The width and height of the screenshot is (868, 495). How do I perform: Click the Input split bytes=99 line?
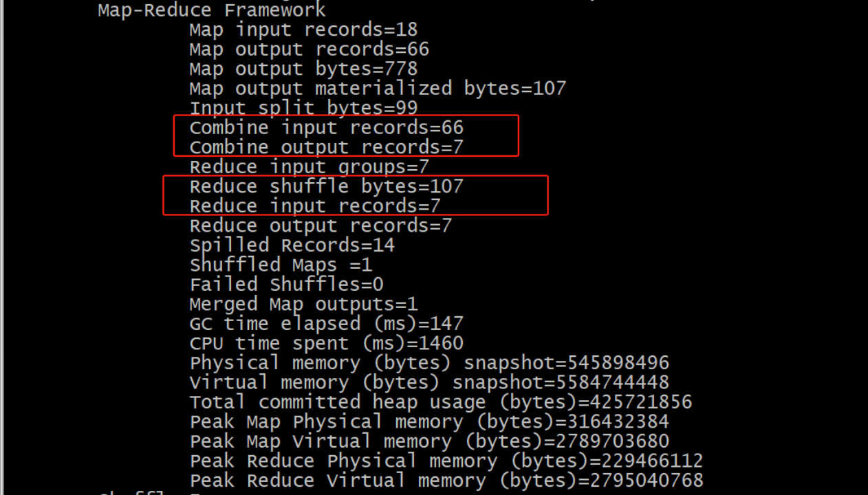coord(303,108)
